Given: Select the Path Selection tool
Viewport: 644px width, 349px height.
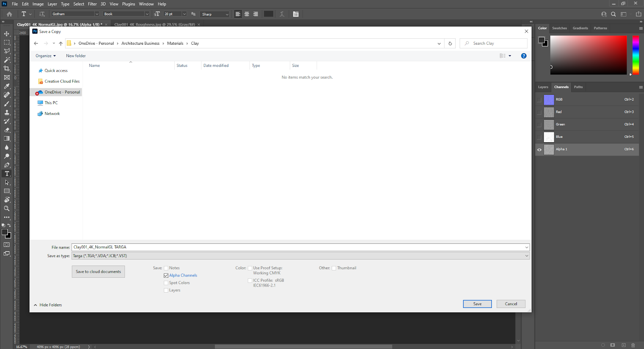Looking at the screenshot, I should 7,182.
